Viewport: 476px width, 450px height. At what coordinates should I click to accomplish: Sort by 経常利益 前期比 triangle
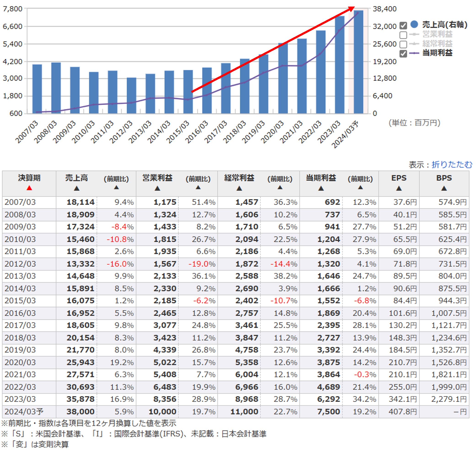pyautogui.click(x=280, y=188)
